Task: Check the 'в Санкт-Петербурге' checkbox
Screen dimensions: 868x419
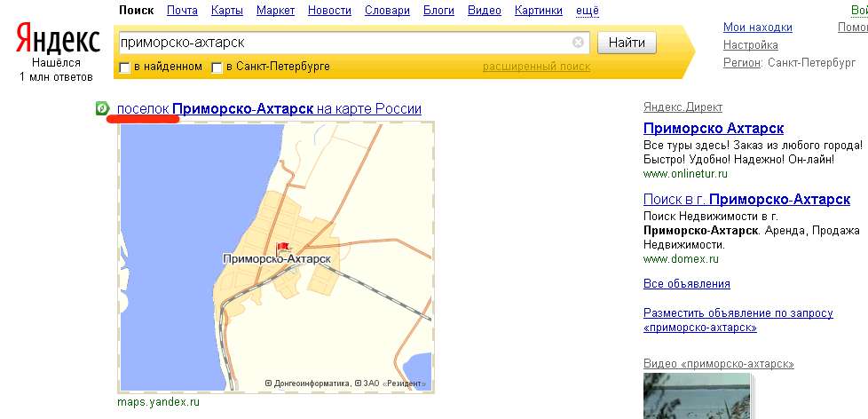Action: pyautogui.click(x=217, y=67)
